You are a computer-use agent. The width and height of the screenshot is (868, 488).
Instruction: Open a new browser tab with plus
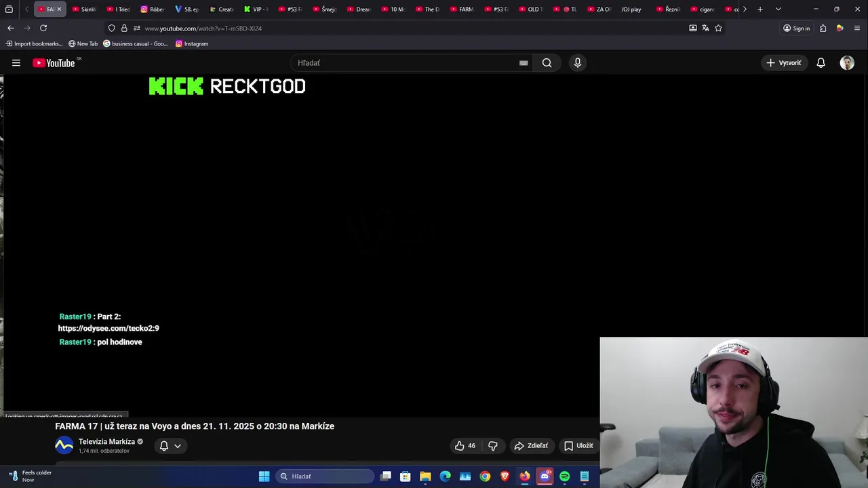[760, 9]
